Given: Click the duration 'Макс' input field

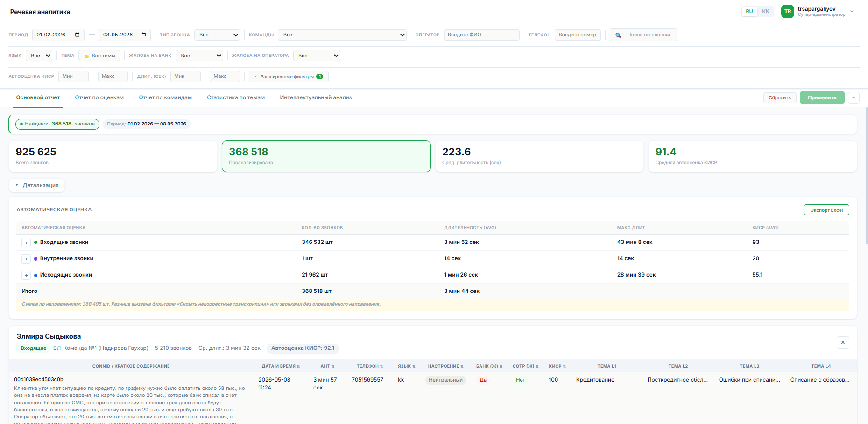Looking at the screenshot, I should click(x=225, y=76).
